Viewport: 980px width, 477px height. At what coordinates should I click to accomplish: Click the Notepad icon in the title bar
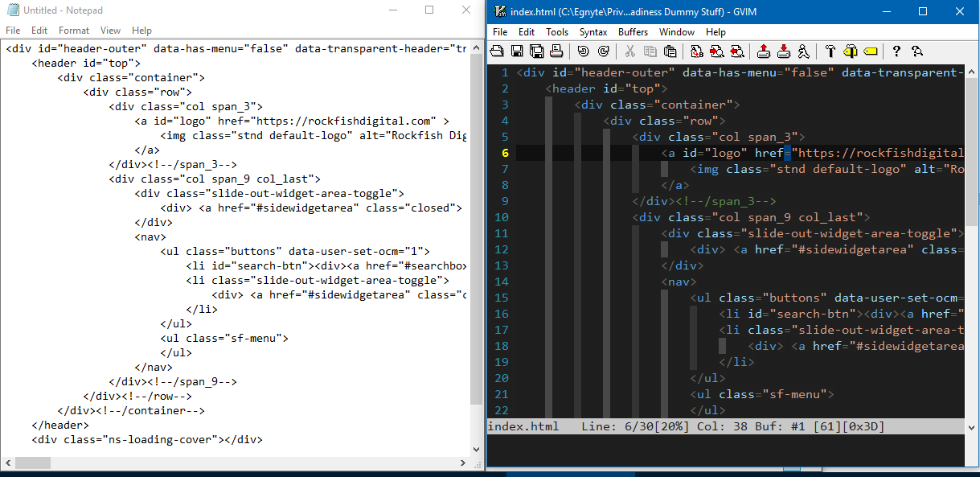(13, 10)
